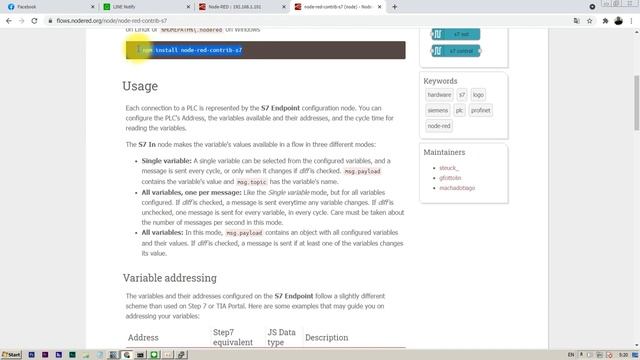Close the LINE Notify tab
The image size is (640, 360).
point(188,7)
